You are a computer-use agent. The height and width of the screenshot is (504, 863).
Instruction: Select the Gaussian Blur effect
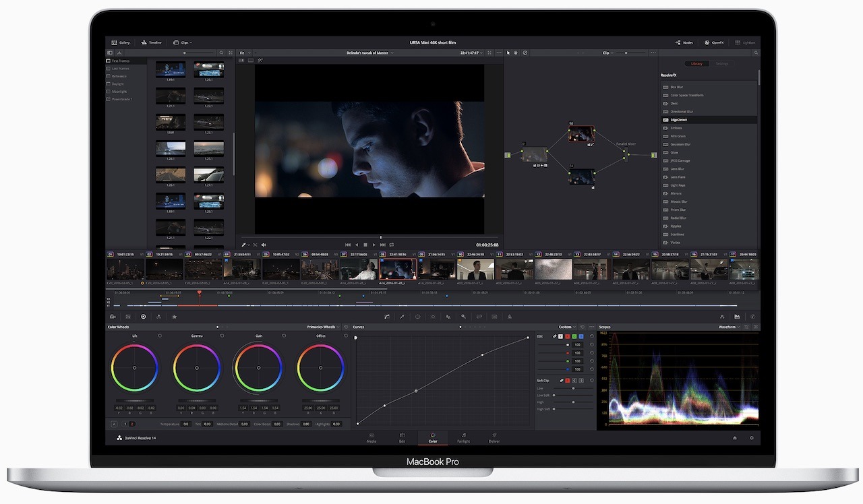pyautogui.click(x=709, y=144)
